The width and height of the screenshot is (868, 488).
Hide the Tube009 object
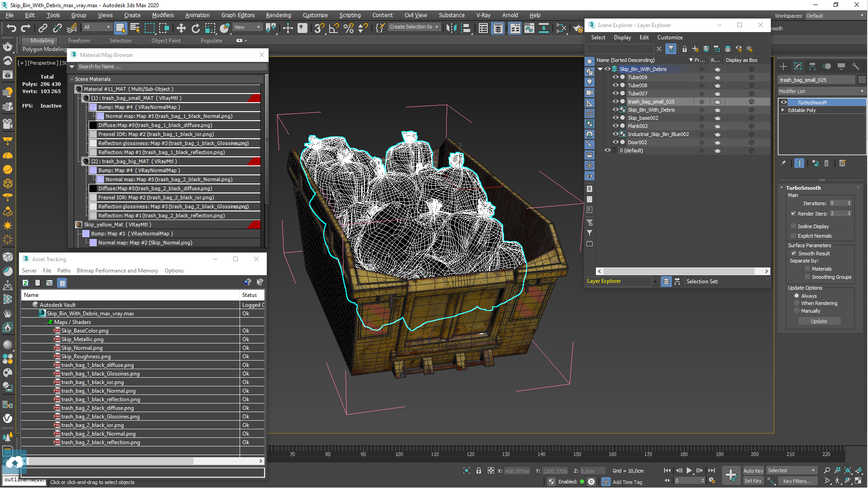click(x=615, y=77)
